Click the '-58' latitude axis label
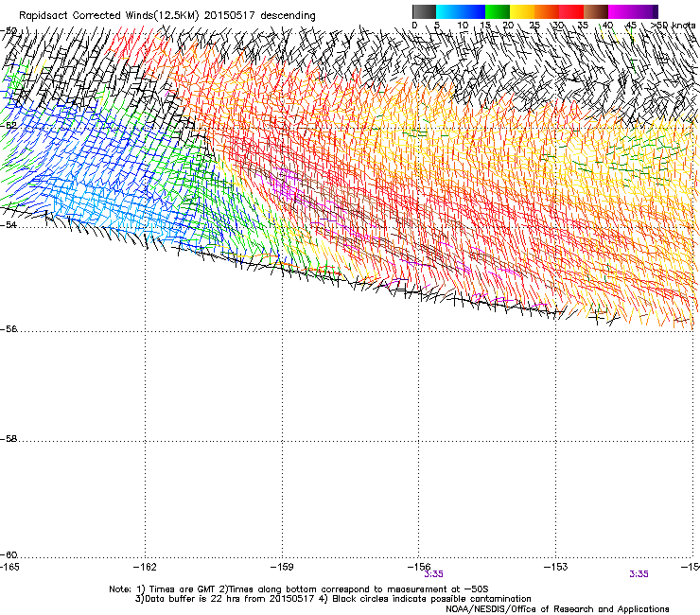The image size is (700, 615). coord(9,439)
